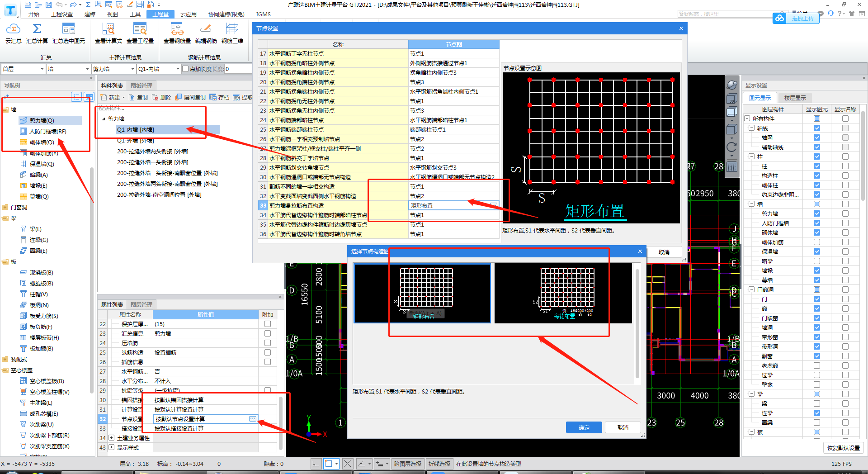The width and height of the screenshot is (868, 474).
Task: Click the 3D orbit sphere icon
Action: click(x=731, y=85)
